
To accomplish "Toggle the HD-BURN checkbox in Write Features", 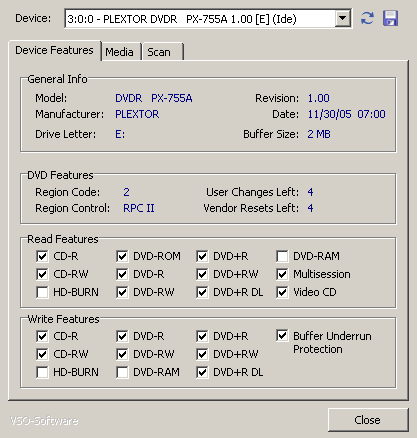I will [42, 372].
